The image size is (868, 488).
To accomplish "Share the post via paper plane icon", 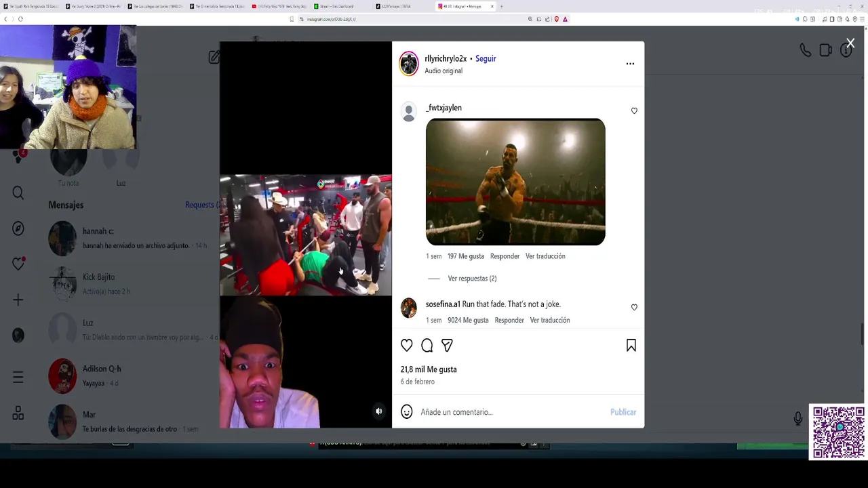I will [x=447, y=346].
